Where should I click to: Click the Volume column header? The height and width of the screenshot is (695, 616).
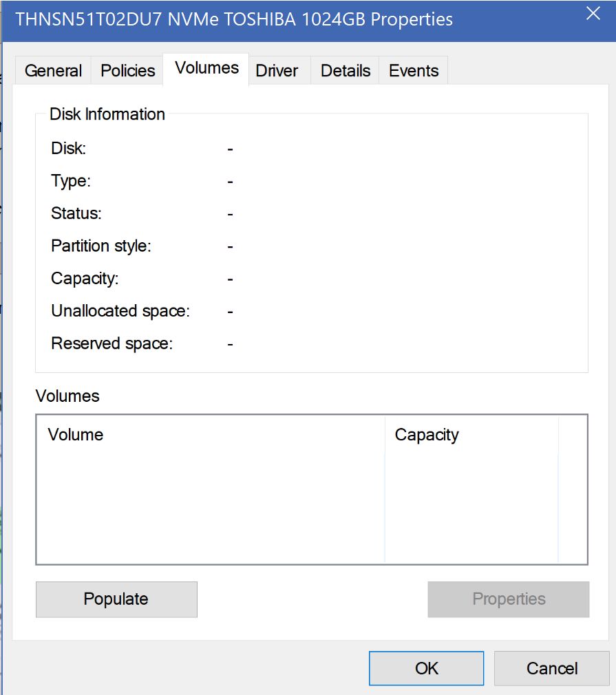211,435
